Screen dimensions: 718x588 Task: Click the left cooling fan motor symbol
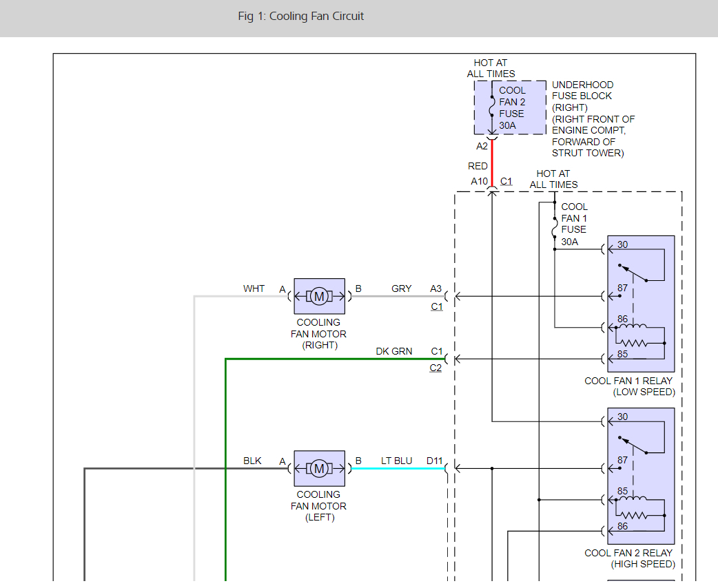pyautogui.click(x=319, y=469)
